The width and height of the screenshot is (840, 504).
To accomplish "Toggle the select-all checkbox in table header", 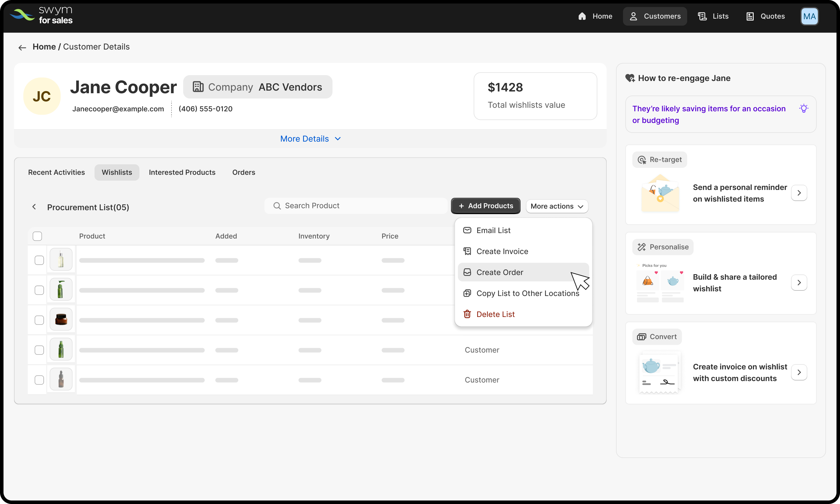I will (37, 236).
